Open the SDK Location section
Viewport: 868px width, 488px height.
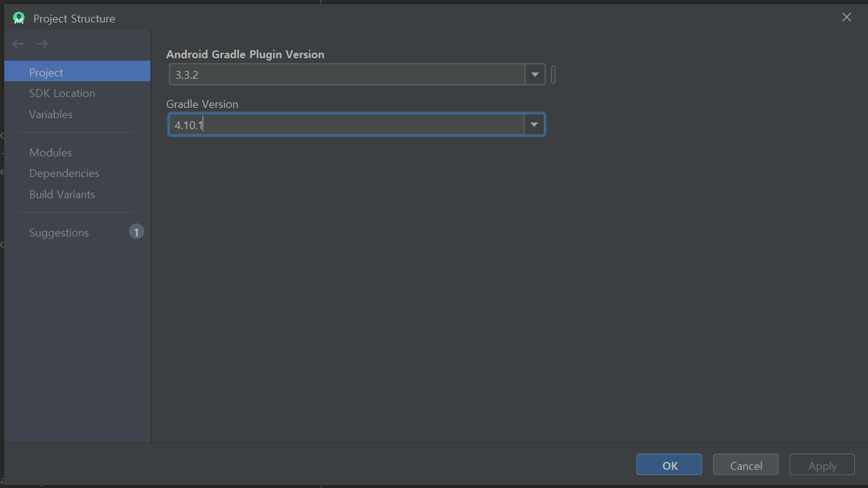click(62, 93)
